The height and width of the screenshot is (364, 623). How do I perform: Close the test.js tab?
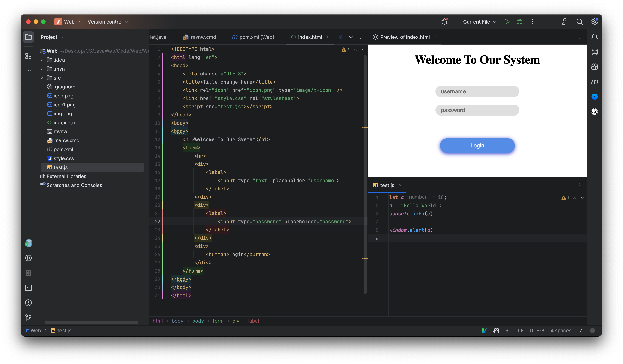(x=400, y=186)
